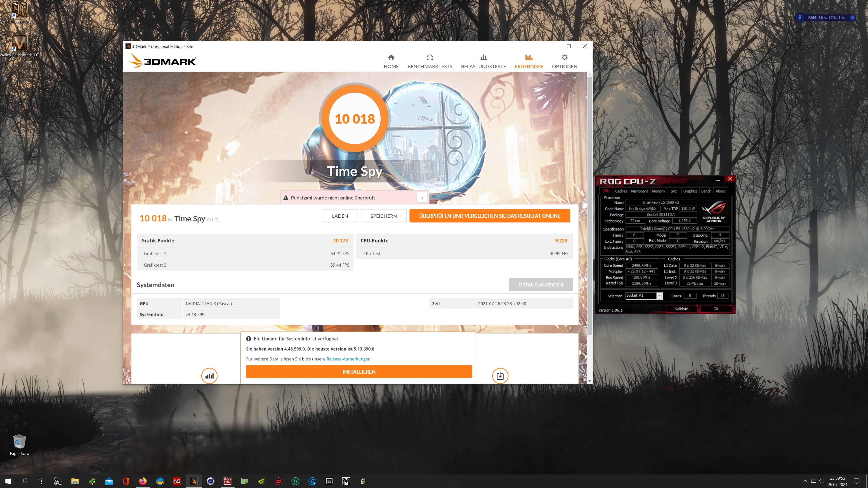
Task: Show hidden system tray icons
Action: (805, 481)
